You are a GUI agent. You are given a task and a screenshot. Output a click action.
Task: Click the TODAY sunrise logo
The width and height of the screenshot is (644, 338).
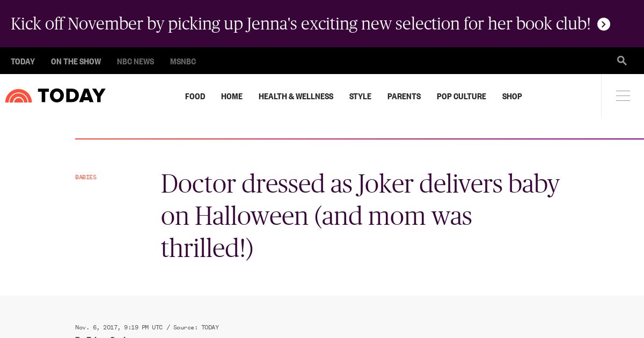[x=19, y=96]
